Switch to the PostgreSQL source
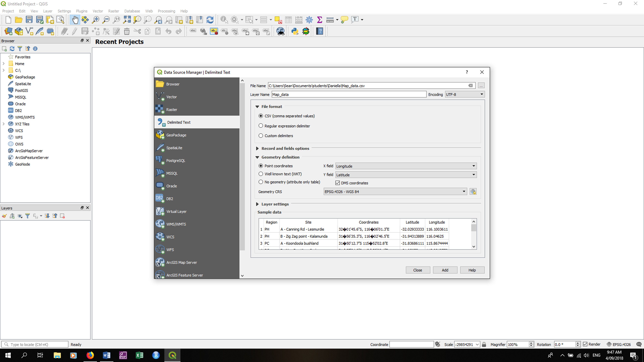This screenshot has width=644, height=362. [x=197, y=160]
